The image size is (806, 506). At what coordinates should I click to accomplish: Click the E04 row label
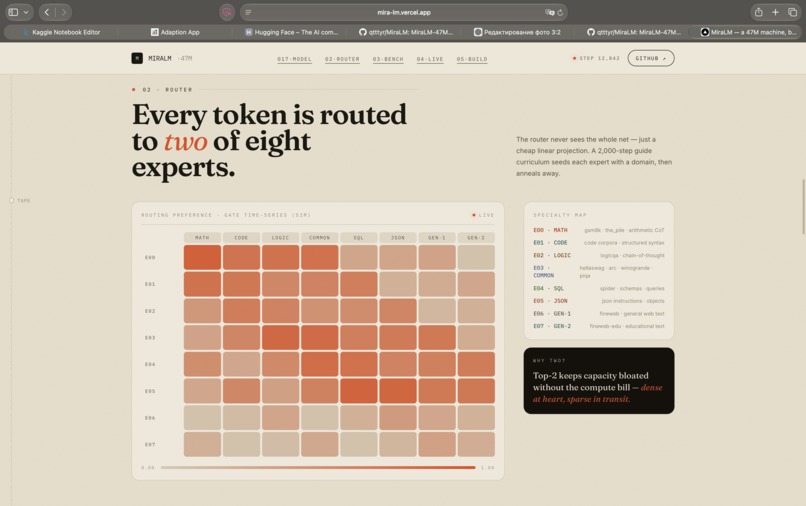click(x=150, y=364)
